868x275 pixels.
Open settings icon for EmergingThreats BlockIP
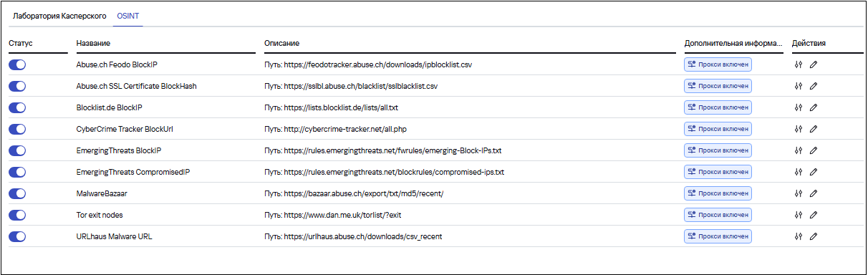[799, 150]
